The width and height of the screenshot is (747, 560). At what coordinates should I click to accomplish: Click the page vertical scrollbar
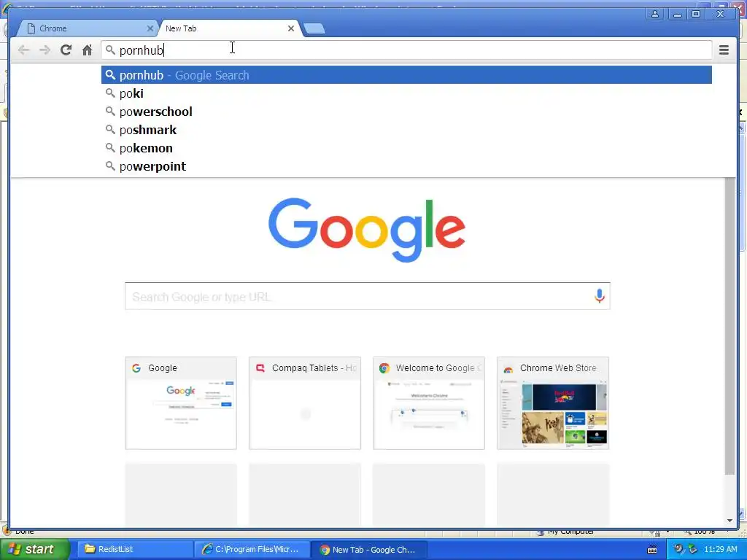pyautogui.click(x=729, y=326)
